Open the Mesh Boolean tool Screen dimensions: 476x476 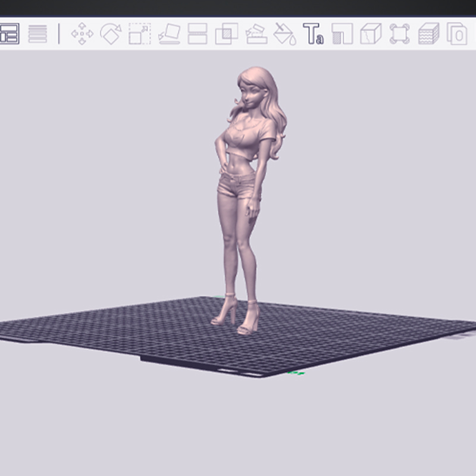coord(227,34)
